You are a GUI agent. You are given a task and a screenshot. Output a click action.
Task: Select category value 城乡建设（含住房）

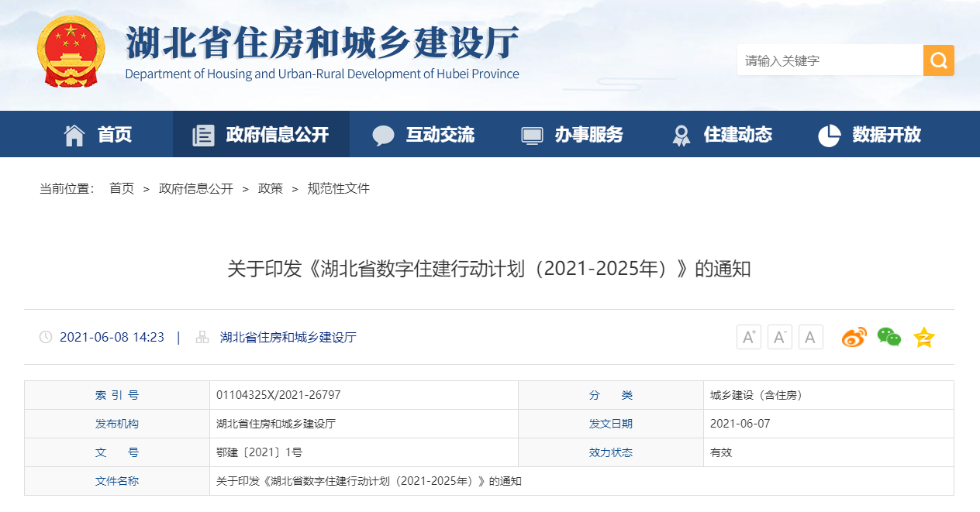coord(757,395)
